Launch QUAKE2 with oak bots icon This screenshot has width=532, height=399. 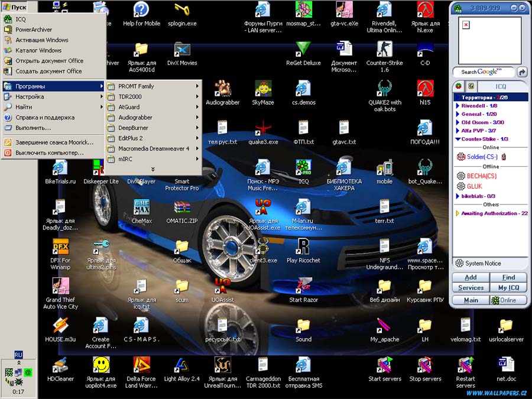click(385, 89)
